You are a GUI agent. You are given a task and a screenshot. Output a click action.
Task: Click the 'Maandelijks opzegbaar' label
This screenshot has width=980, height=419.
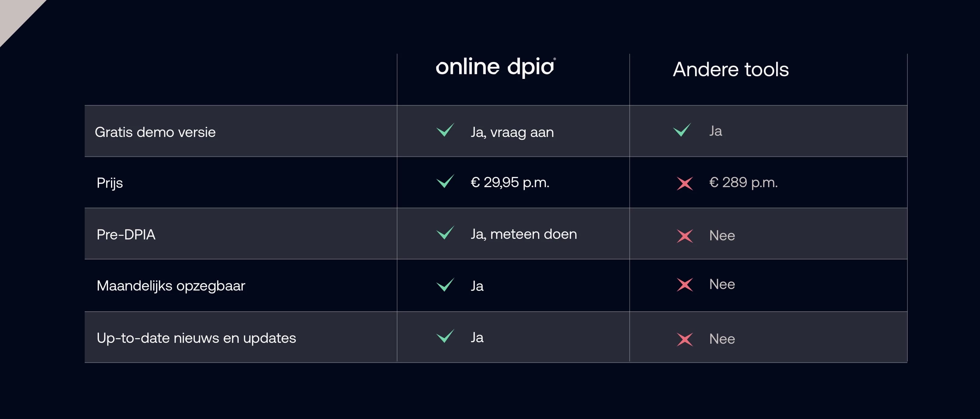tap(171, 286)
